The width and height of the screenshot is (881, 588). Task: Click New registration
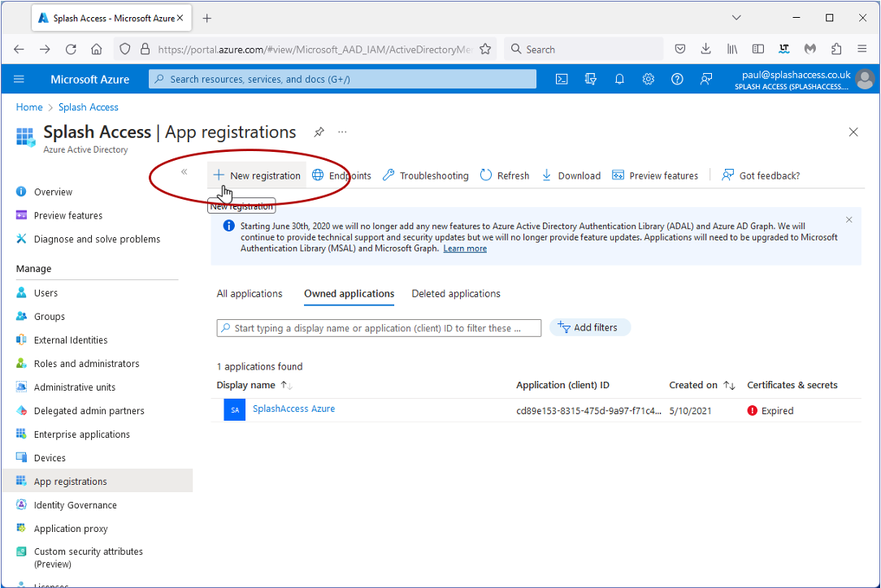[258, 175]
